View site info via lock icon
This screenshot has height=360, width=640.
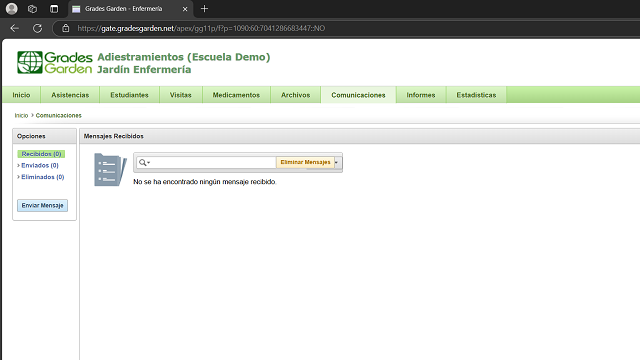click(66, 28)
